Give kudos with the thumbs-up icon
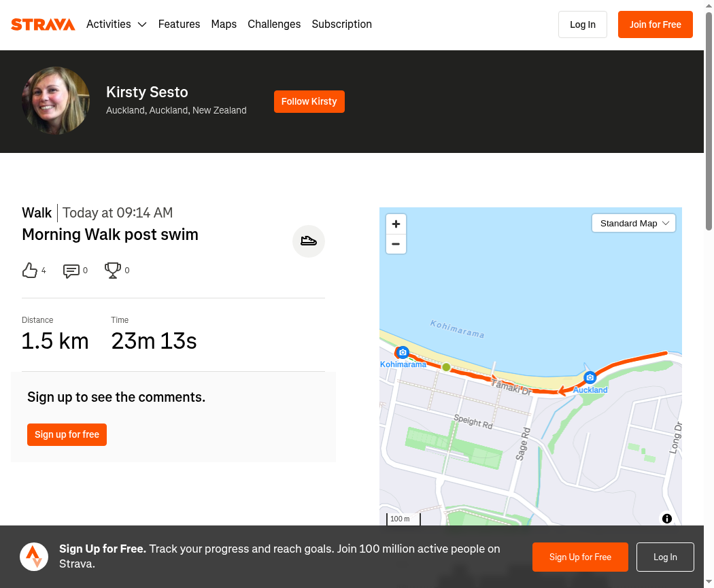Viewport: 714px width, 588px height. click(x=30, y=271)
